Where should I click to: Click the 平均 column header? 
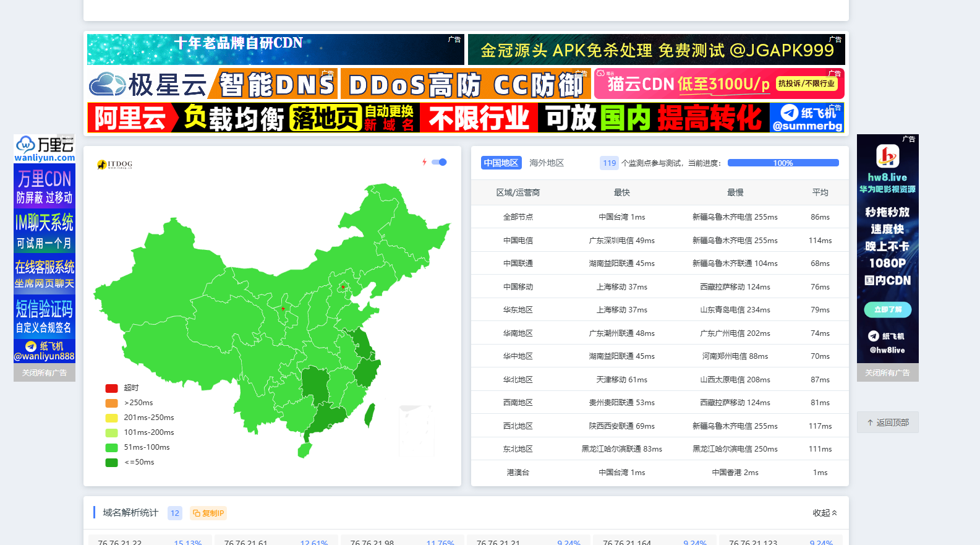[820, 193]
